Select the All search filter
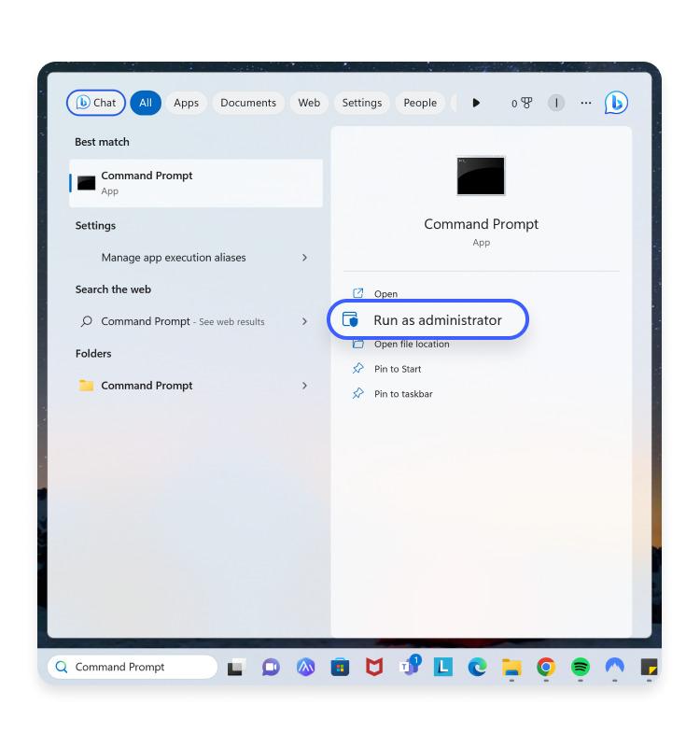The image size is (700, 747). pos(146,103)
